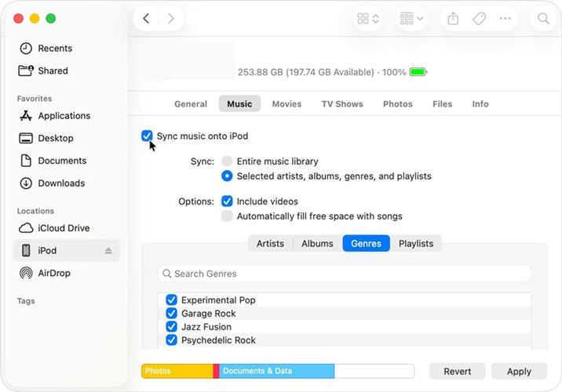Viewport: 562px width, 392px height.
Task: Open the more actions ellipsis menu
Action: pyautogui.click(x=505, y=18)
